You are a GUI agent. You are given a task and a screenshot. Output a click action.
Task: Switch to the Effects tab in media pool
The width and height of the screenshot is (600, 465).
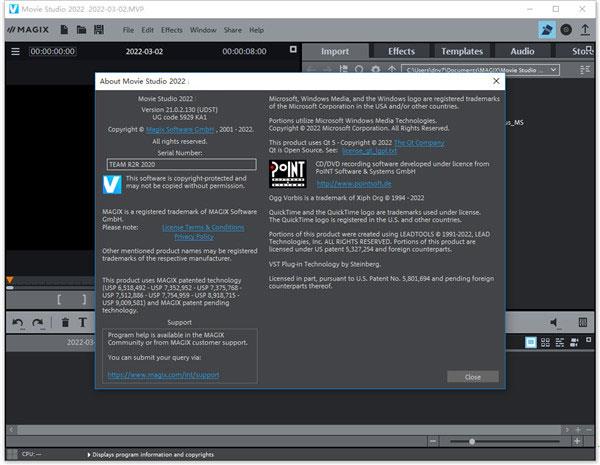[x=401, y=51]
